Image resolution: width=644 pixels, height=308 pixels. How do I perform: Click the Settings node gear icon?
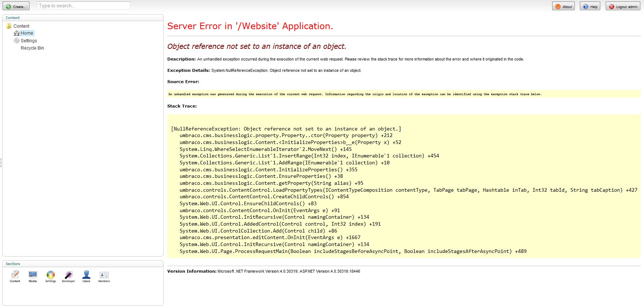[16, 40]
